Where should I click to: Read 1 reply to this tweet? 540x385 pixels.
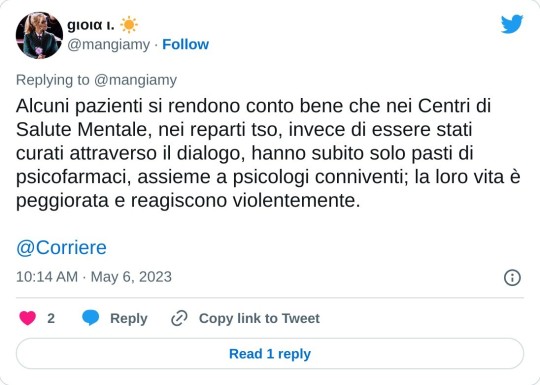[270, 354]
